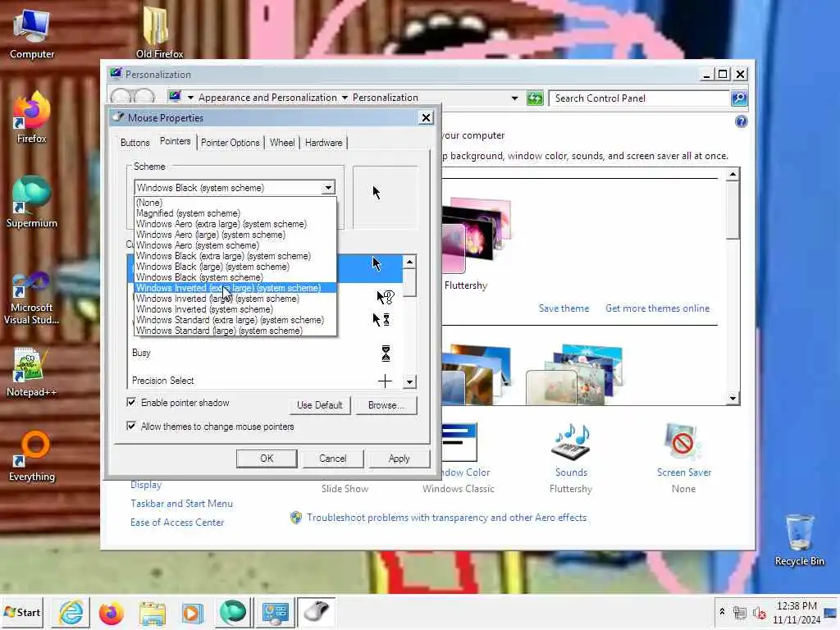The height and width of the screenshot is (630, 840).
Task: Click Apply in Mouse Properties
Action: pos(399,459)
